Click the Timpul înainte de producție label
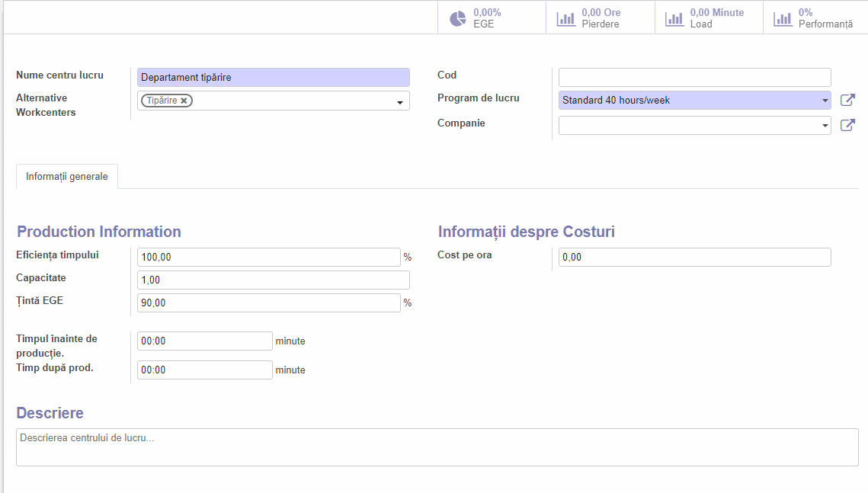Viewport: 868px width, 493px height. (x=56, y=346)
